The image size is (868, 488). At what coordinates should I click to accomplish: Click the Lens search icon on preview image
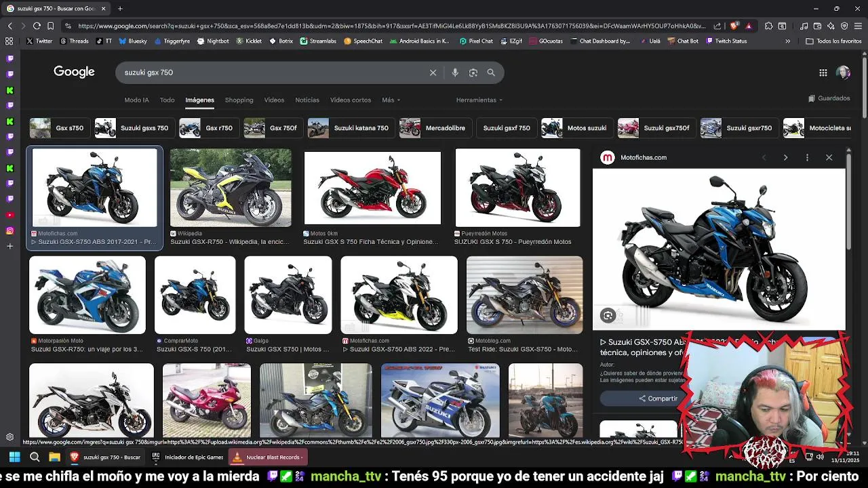(608, 315)
